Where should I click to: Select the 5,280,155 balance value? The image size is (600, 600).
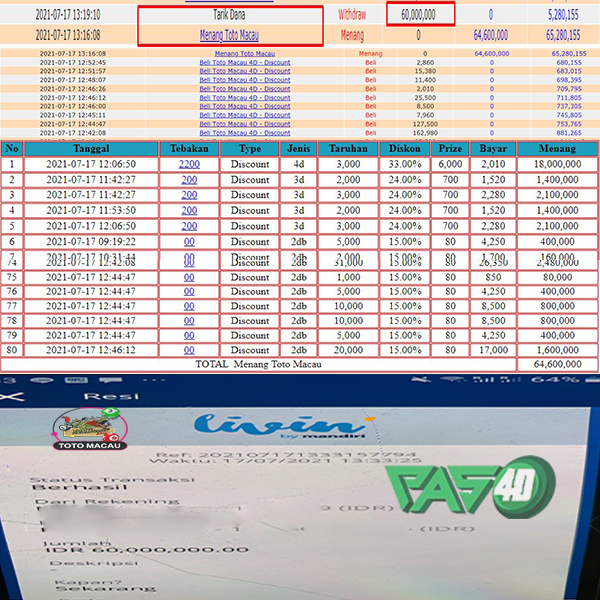pyautogui.click(x=563, y=15)
